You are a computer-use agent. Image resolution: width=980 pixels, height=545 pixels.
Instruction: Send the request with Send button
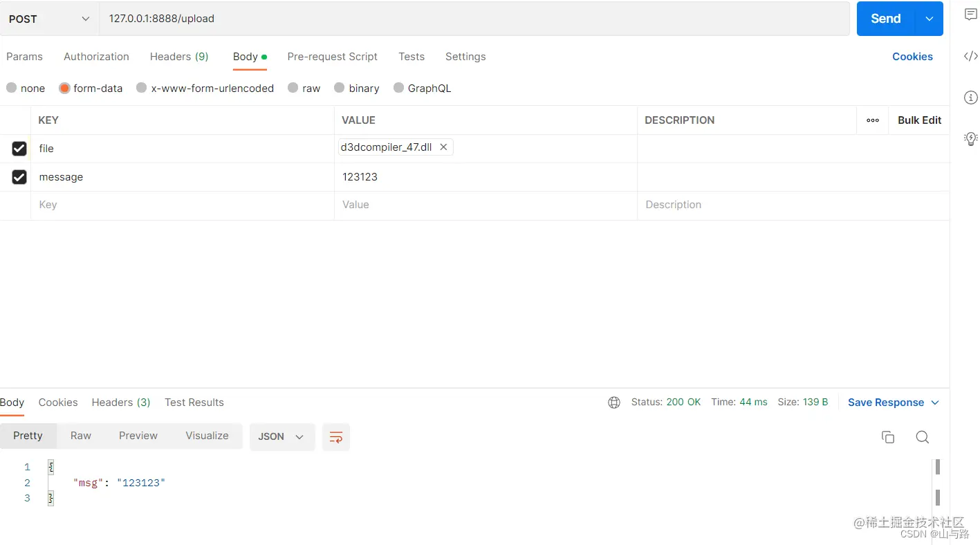tap(886, 19)
